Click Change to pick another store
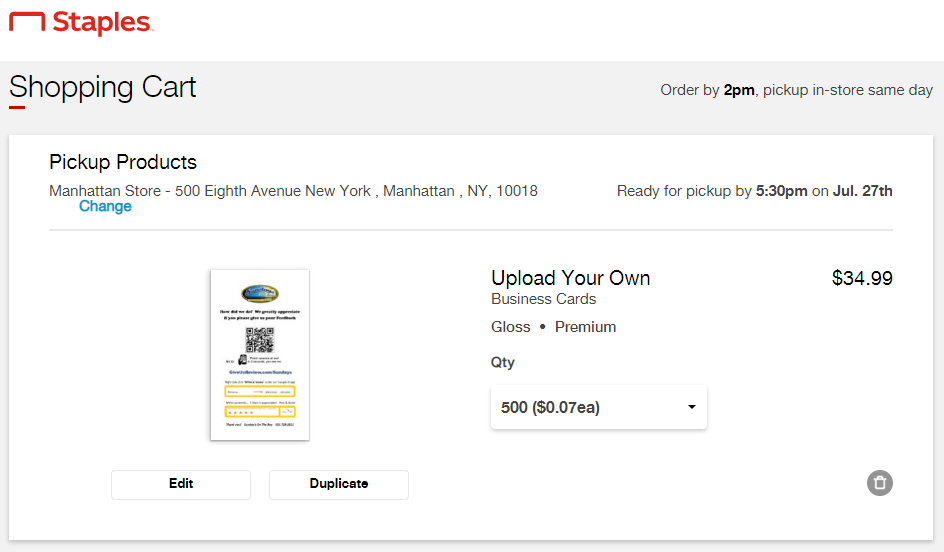 pos(105,206)
